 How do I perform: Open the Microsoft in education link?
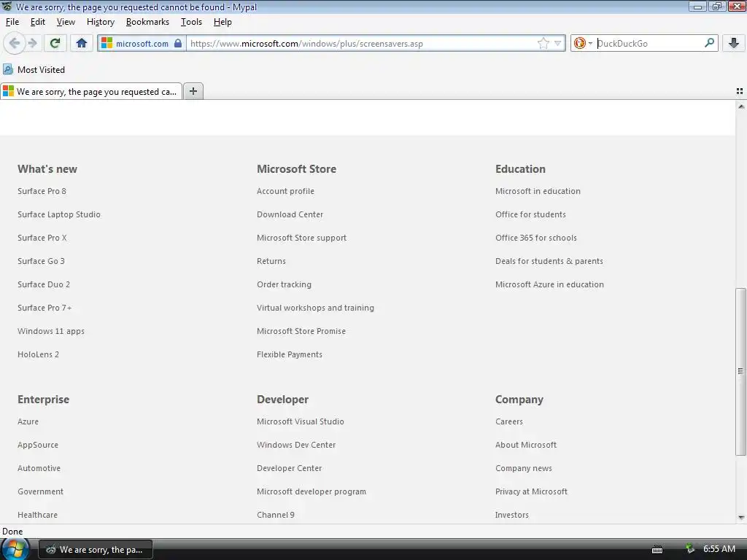pos(538,191)
